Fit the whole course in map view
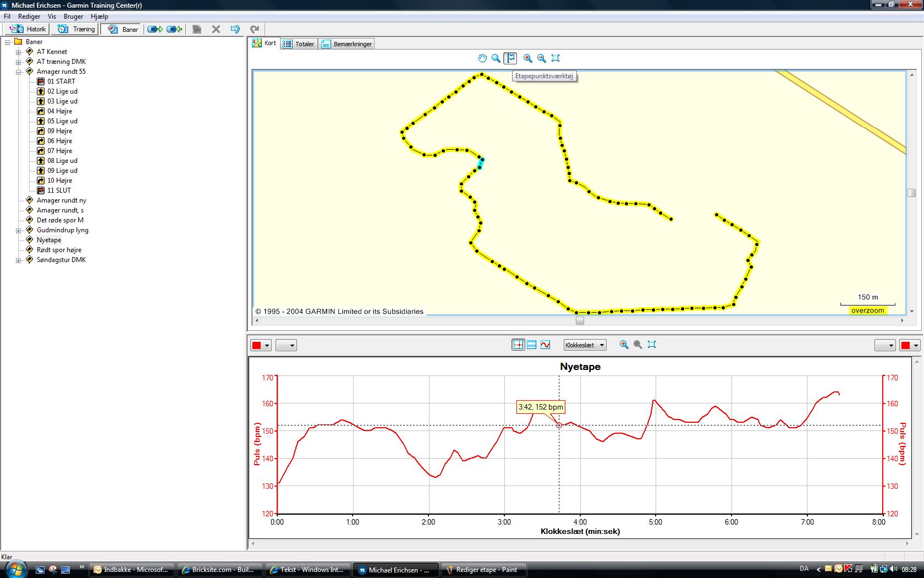Viewport: 924px width, 578px height. [555, 58]
